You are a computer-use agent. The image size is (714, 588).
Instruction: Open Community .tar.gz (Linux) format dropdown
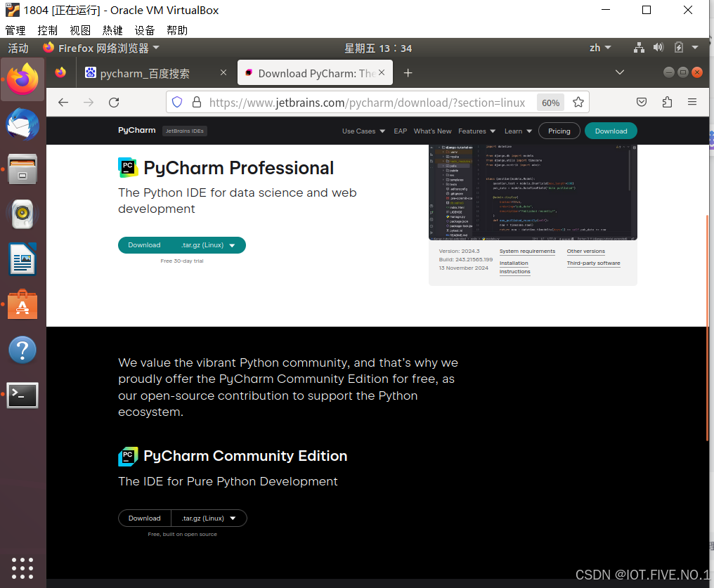coord(209,518)
